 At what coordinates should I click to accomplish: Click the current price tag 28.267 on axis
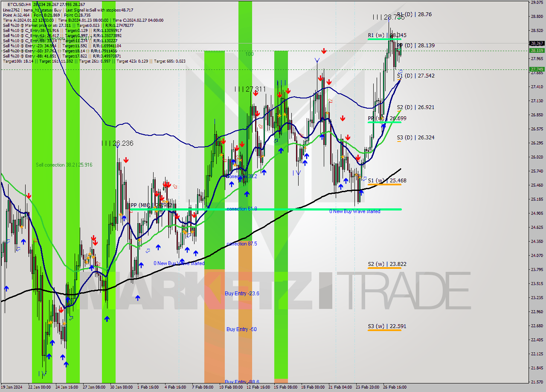coord(537,43)
